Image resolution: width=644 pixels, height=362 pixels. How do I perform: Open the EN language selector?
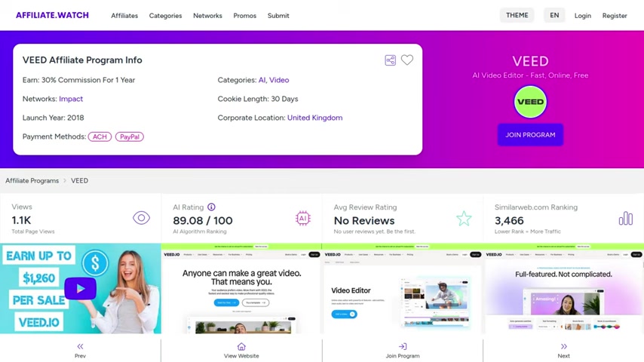pyautogui.click(x=554, y=15)
